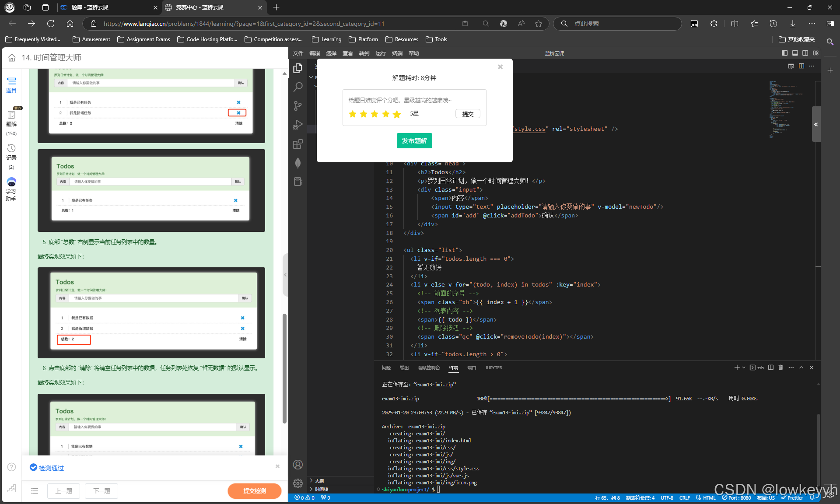Select the fifth rating star
This screenshot has height=504, width=840.
397,114
